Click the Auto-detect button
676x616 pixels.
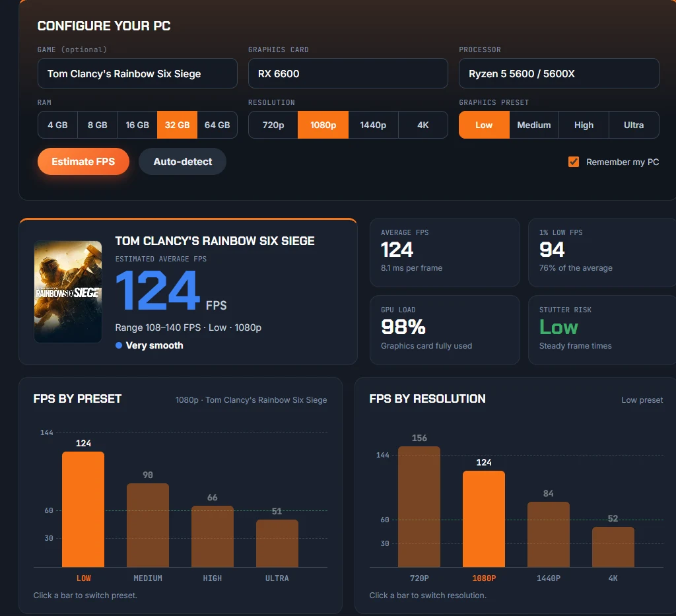point(182,162)
